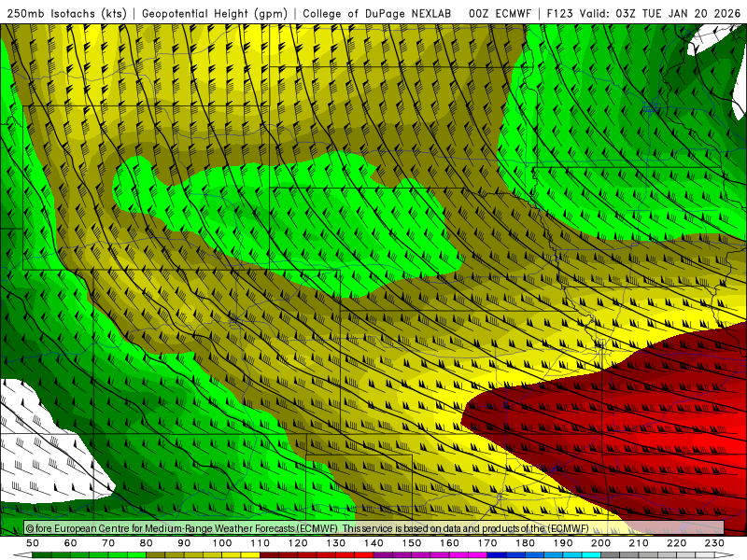The image size is (747, 560).
Task: Click the '70' value on the color scale
Action: 108,543
